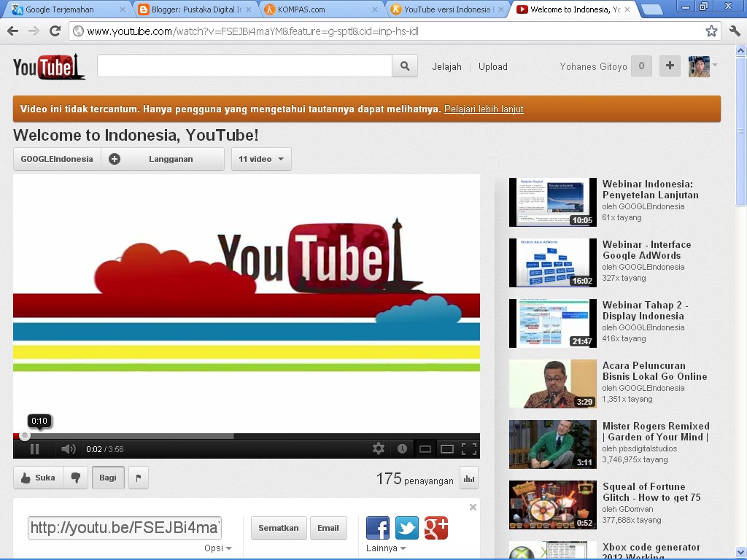Reload the page with refresh icon
The width and height of the screenshot is (747, 560).
click(x=55, y=31)
